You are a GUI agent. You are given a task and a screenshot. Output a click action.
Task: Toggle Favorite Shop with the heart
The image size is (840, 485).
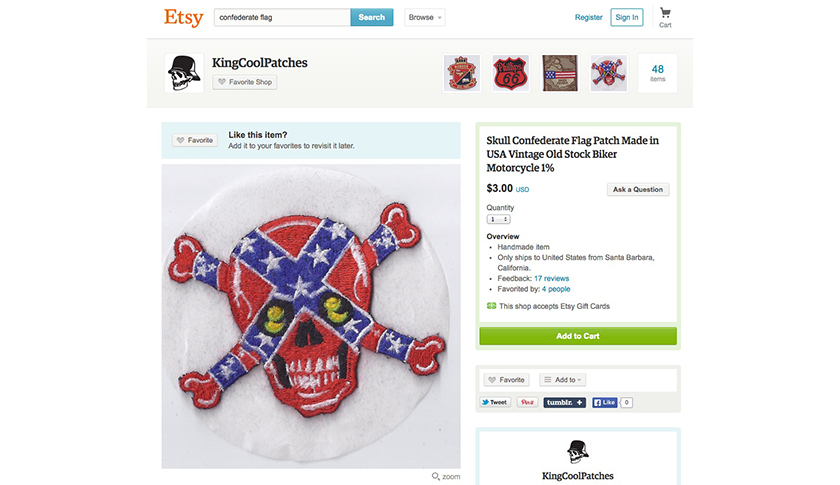245,82
